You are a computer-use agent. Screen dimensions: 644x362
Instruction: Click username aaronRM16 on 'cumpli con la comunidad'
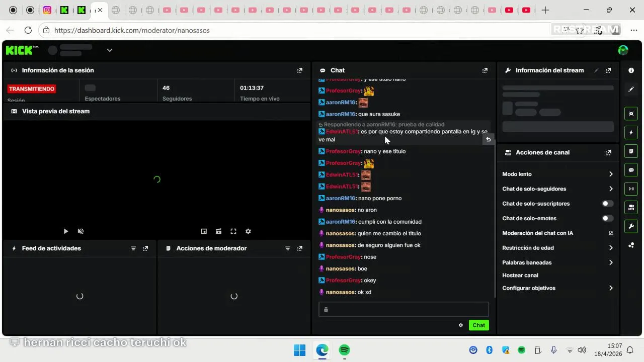click(x=341, y=222)
